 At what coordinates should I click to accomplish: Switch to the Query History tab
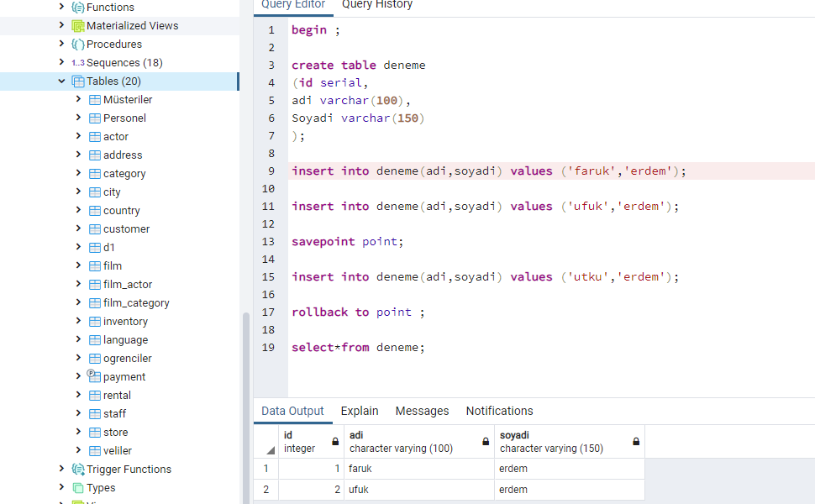tap(377, 6)
